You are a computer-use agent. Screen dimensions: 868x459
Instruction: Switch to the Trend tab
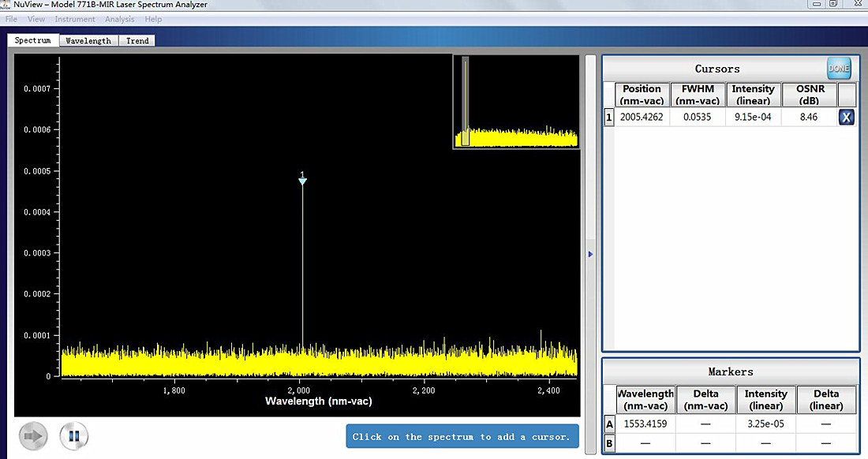[137, 41]
